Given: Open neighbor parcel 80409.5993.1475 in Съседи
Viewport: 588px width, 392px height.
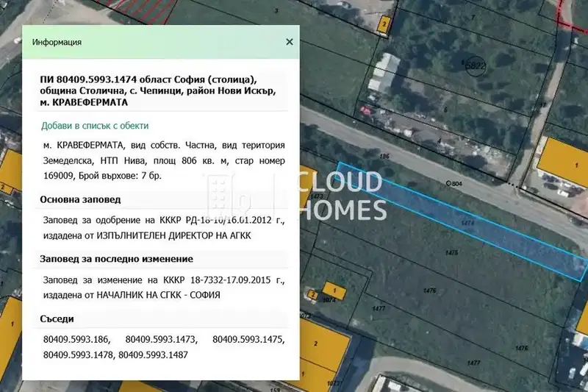Looking at the screenshot, I should [x=248, y=340].
